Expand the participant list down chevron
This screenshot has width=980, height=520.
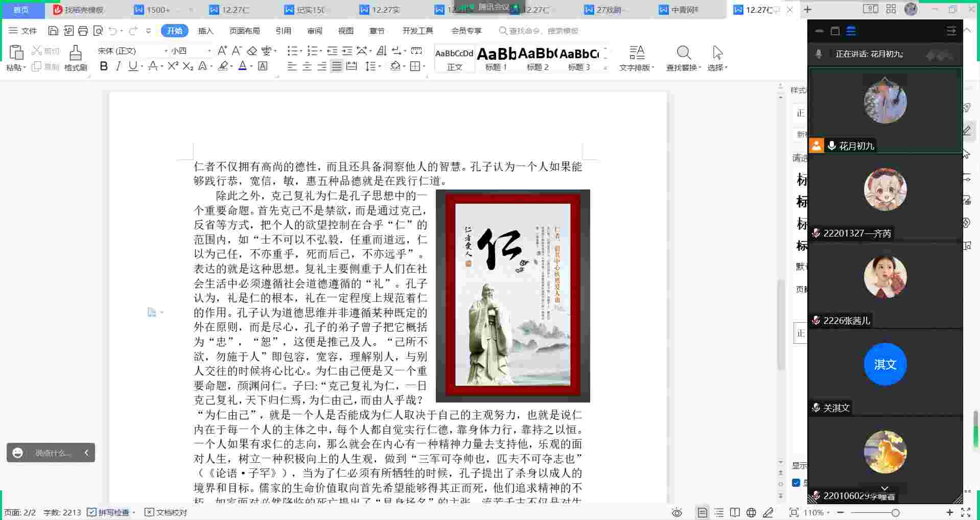click(x=885, y=489)
